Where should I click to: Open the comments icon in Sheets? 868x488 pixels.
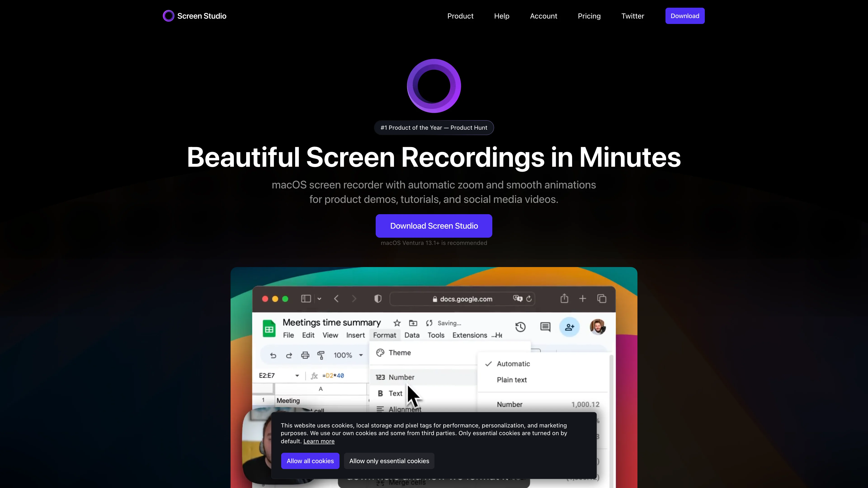click(x=545, y=327)
